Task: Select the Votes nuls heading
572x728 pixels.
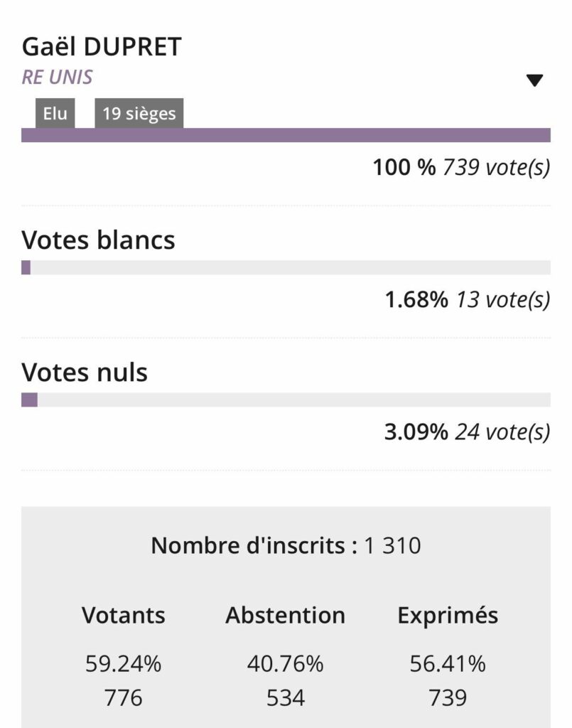Action: point(85,372)
